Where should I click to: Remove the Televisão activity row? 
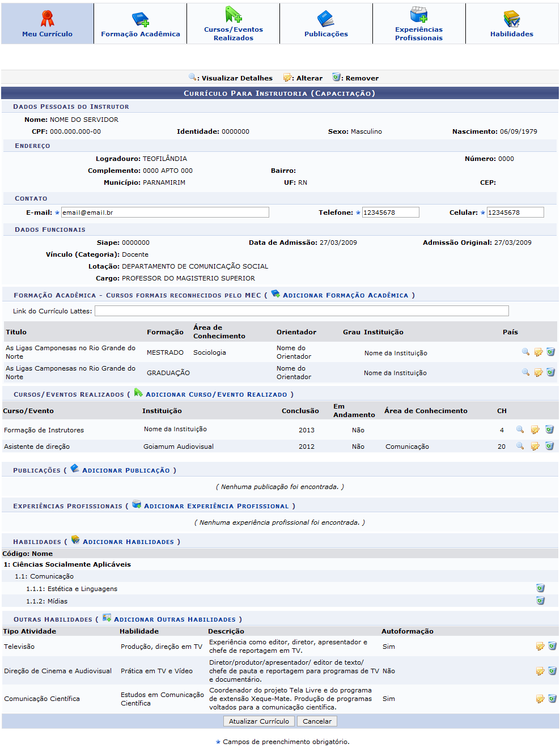(552, 646)
